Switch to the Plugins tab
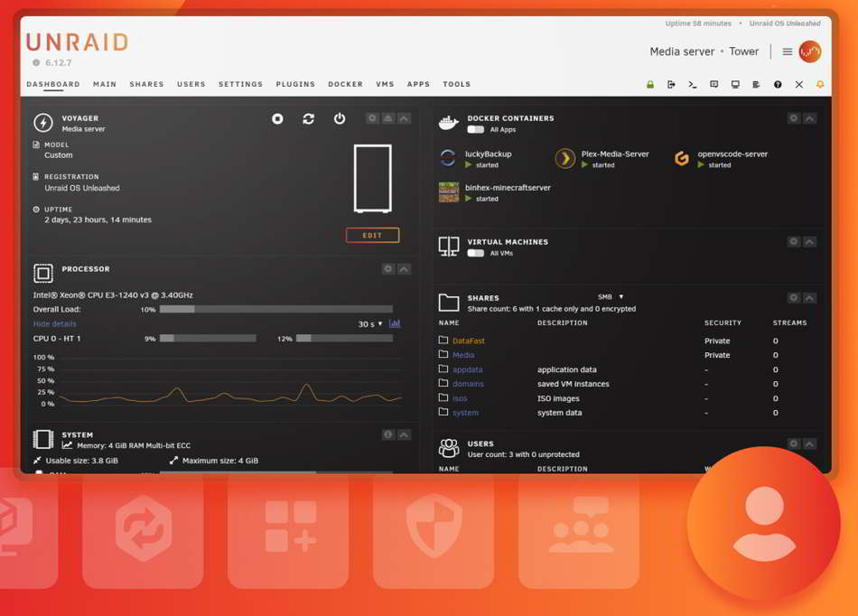This screenshot has width=858, height=616. (295, 84)
